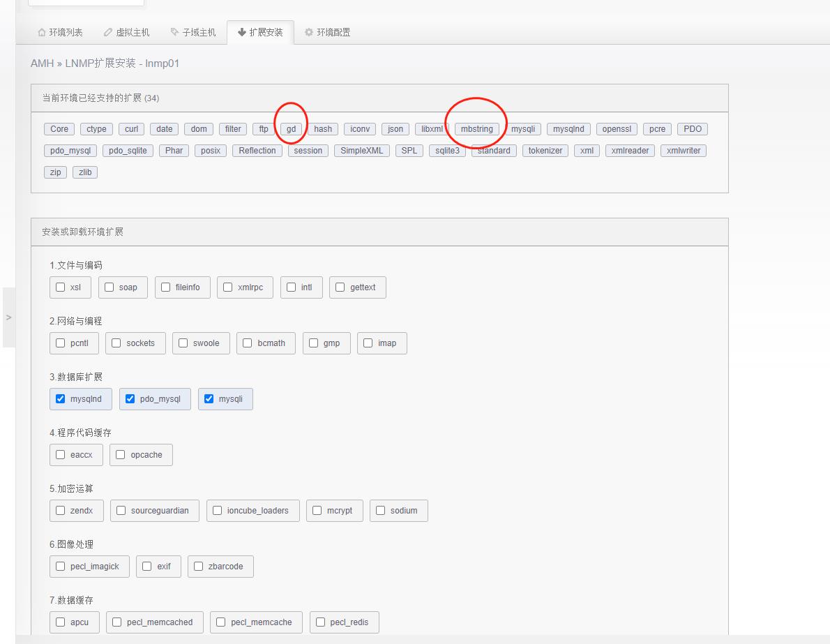Disable the pdo_mysql extension checkbox
The image size is (830, 644).
130,399
